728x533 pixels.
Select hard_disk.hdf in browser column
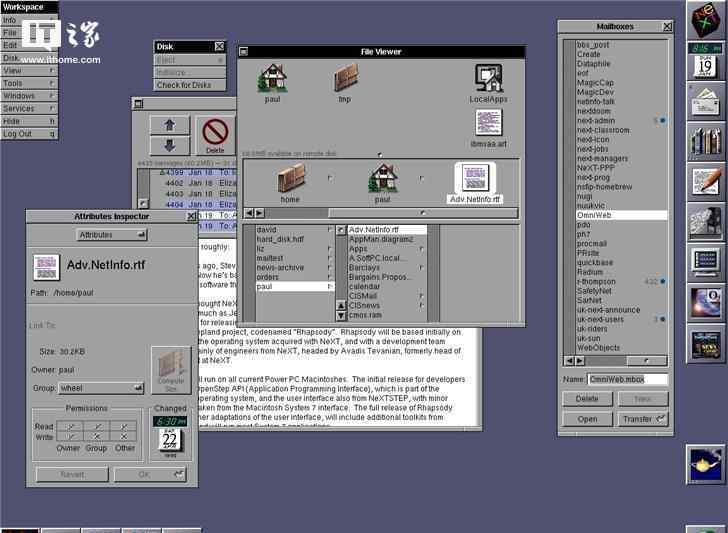click(295, 239)
